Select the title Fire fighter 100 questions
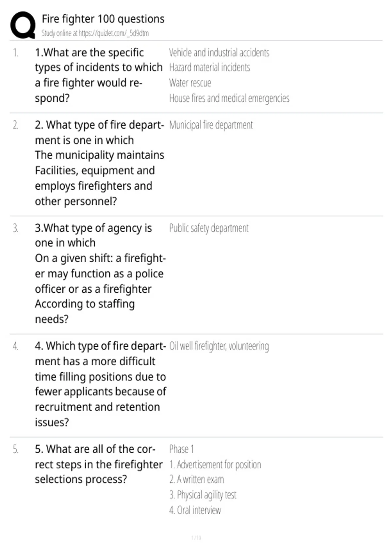The width and height of the screenshot is (392, 556). click(x=103, y=19)
